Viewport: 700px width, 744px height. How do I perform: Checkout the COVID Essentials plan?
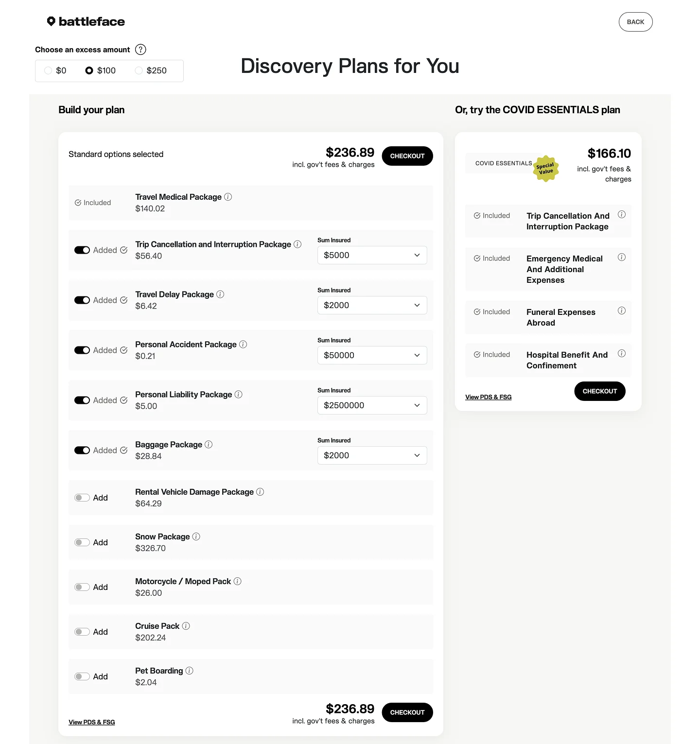pyautogui.click(x=599, y=391)
